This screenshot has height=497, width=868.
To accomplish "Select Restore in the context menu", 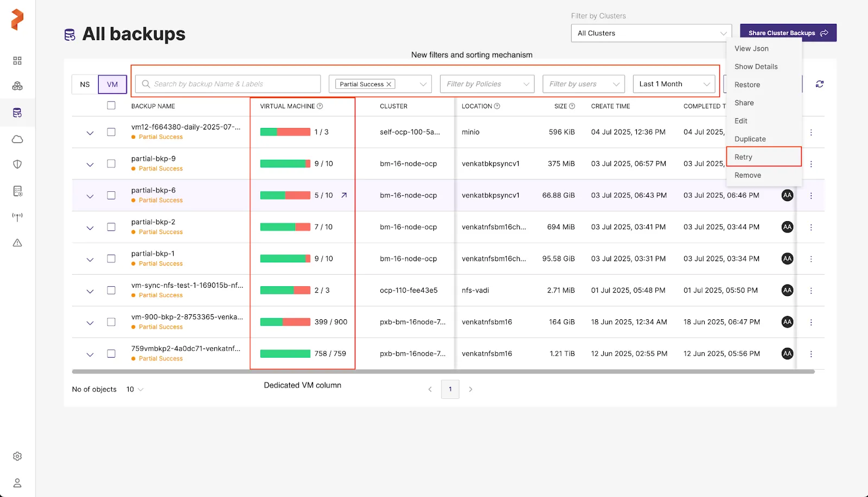I will pyautogui.click(x=747, y=85).
